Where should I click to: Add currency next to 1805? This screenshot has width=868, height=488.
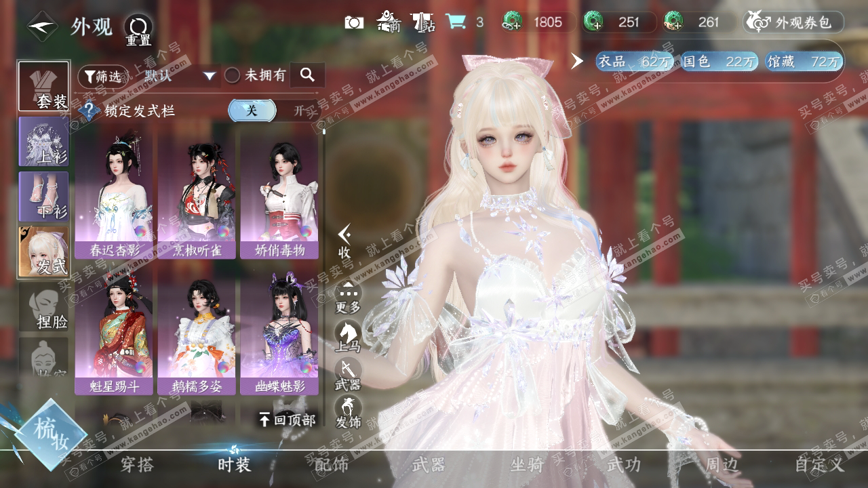[x=511, y=22]
